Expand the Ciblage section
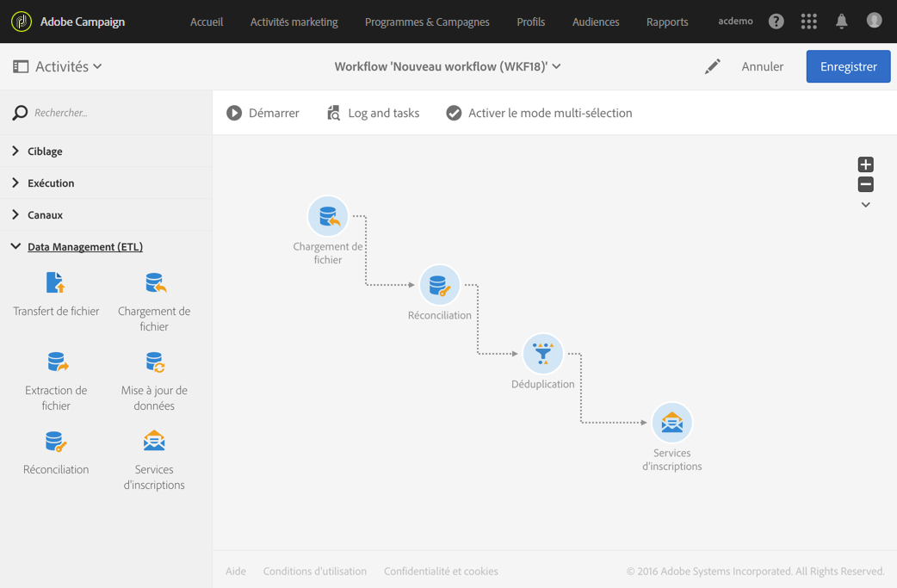Screen dimensions: 897x588 coord(45,152)
